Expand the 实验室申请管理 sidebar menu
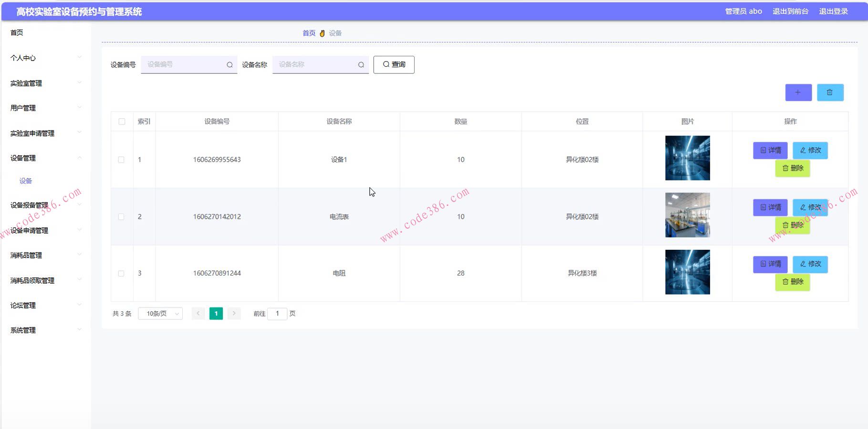Screen dimensions: 868x429 [46, 133]
